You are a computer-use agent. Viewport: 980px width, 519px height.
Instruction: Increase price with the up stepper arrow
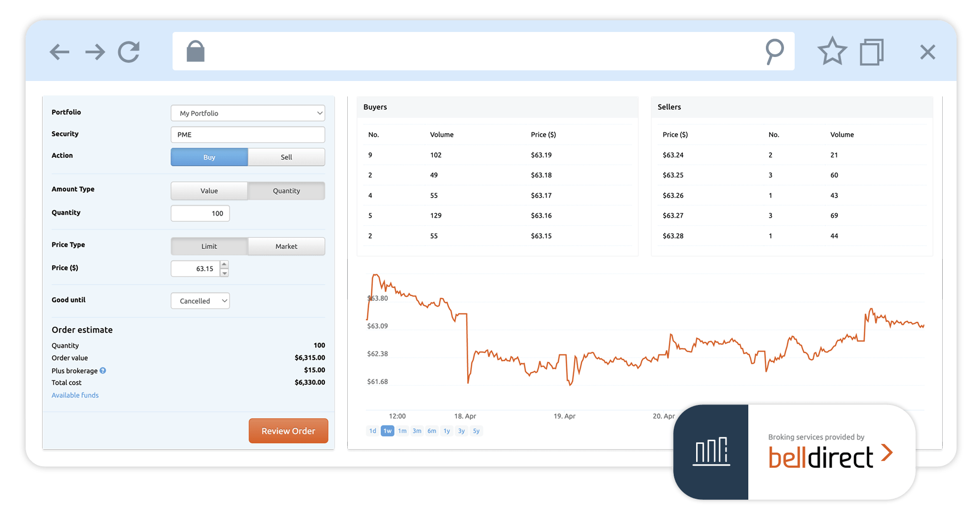224,264
